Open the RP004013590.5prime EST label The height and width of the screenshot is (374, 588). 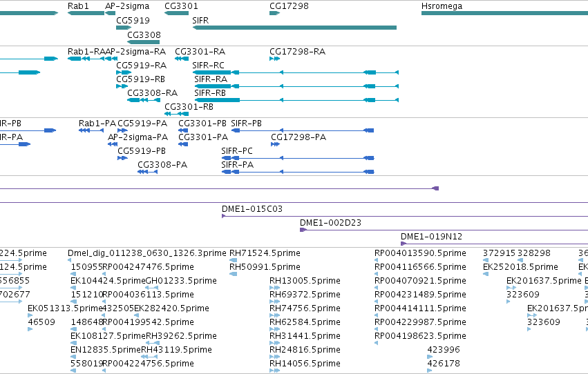coord(420,253)
